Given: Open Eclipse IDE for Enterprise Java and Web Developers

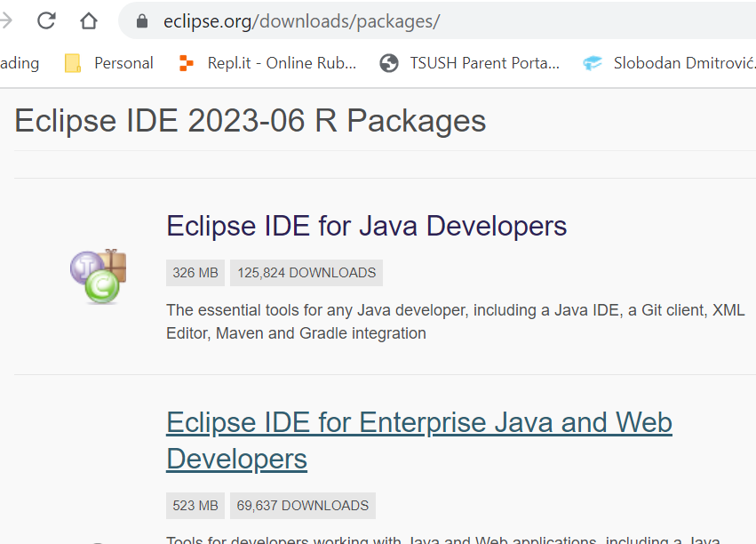Looking at the screenshot, I should pos(419,440).
